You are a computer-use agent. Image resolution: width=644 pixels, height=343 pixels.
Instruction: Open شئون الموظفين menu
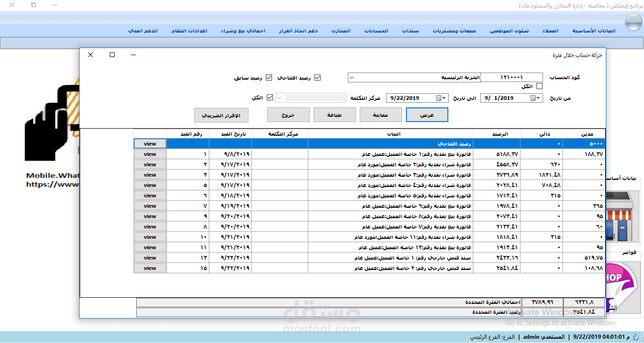[x=510, y=31]
